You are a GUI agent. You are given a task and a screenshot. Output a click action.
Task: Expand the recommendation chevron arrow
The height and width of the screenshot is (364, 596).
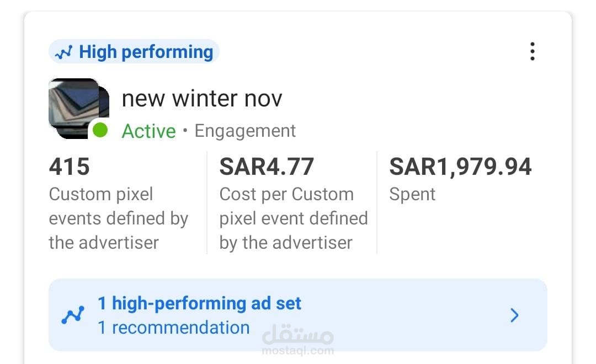pos(514,315)
